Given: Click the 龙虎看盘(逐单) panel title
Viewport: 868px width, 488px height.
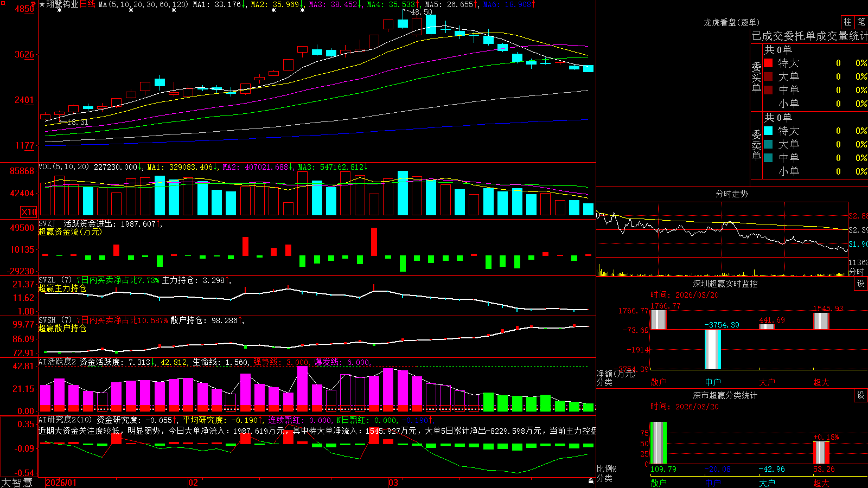Looking at the screenshot, I should (731, 22).
